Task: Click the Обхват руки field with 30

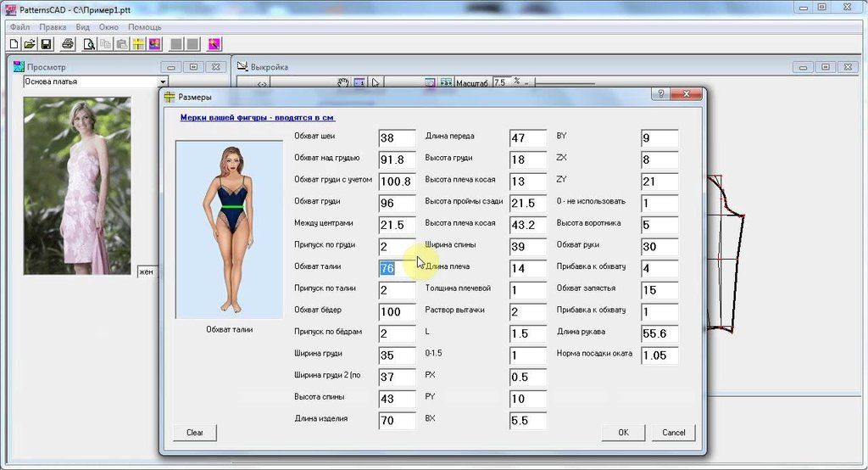Action: [x=659, y=246]
